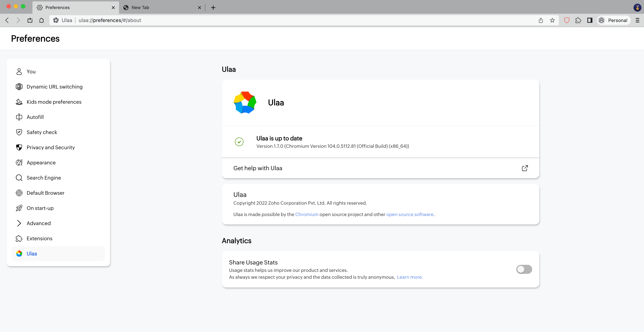The height and width of the screenshot is (332, 644).
Task: Select Kids mode preferences
Action: (54, 102)
